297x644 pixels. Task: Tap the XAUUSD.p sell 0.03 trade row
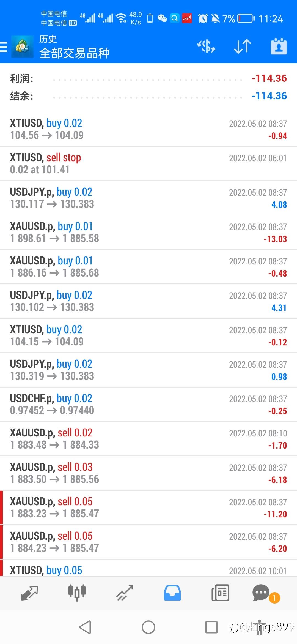tap(148, 473)
